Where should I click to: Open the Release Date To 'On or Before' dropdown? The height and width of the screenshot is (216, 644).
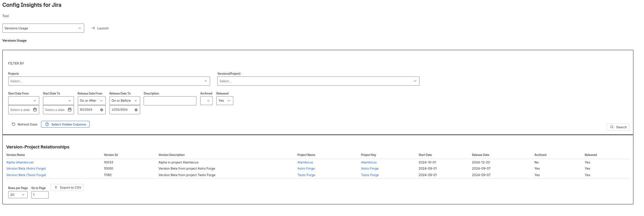click(125, 101)
